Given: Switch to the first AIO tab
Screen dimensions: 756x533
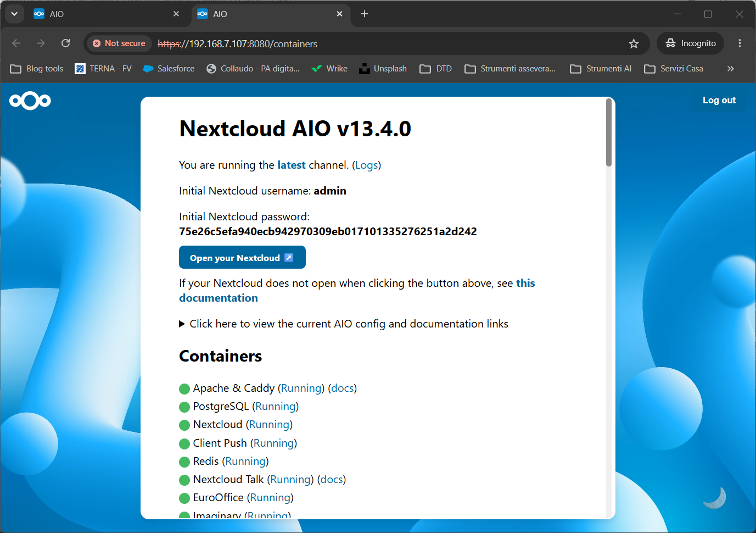Looking at the screenshot, I should point(107,14).
